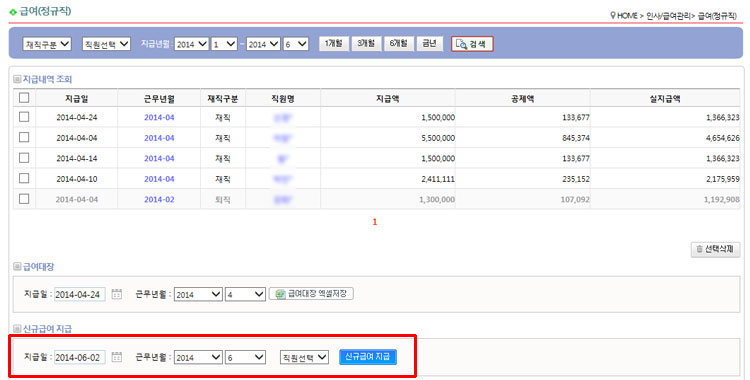Open the 직원선택 dropdown in search bar

106,44
